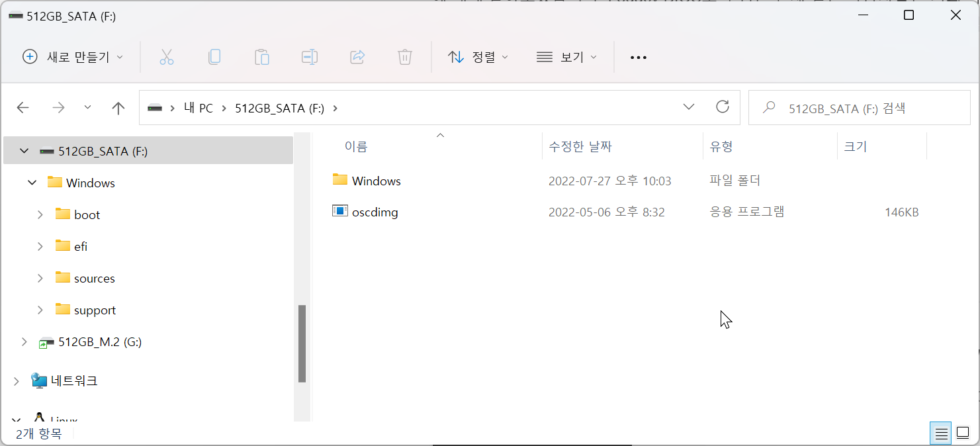980x446 pixels.
Task: Click the support folder icon in tree
Action: pos(63,309)
